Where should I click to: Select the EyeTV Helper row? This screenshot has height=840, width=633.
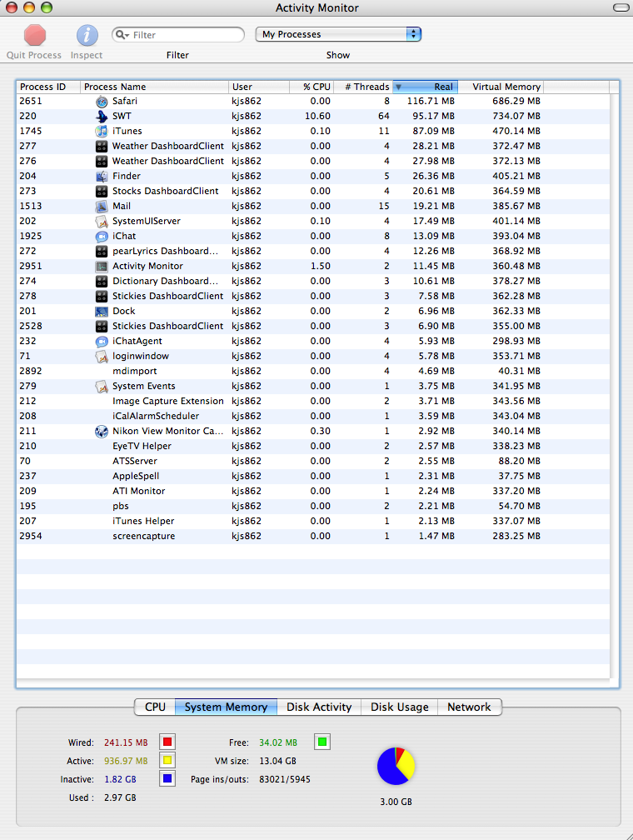[x=312, y=447]
